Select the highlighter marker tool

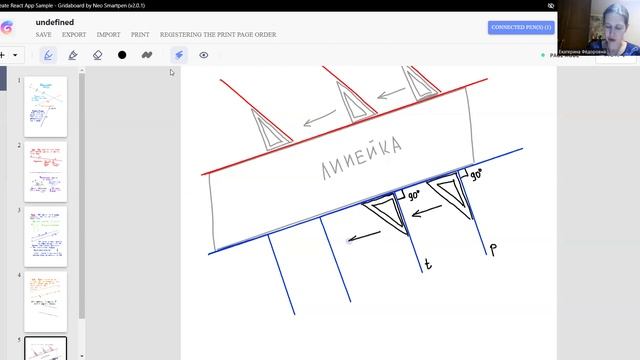(x=73, y=55)
